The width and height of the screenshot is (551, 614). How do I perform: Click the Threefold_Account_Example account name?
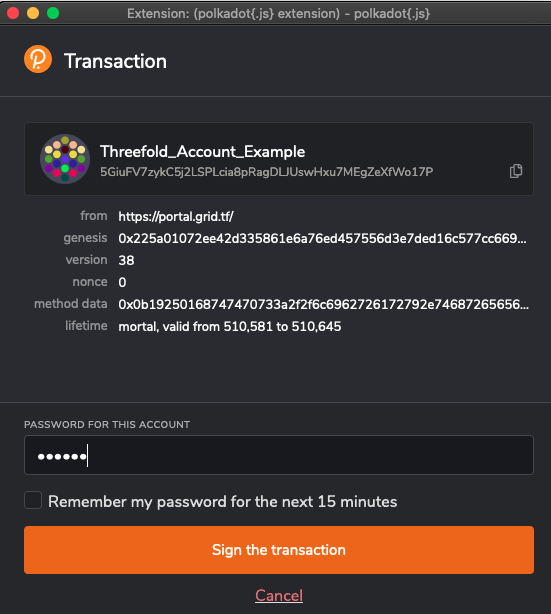click(202, 152)
